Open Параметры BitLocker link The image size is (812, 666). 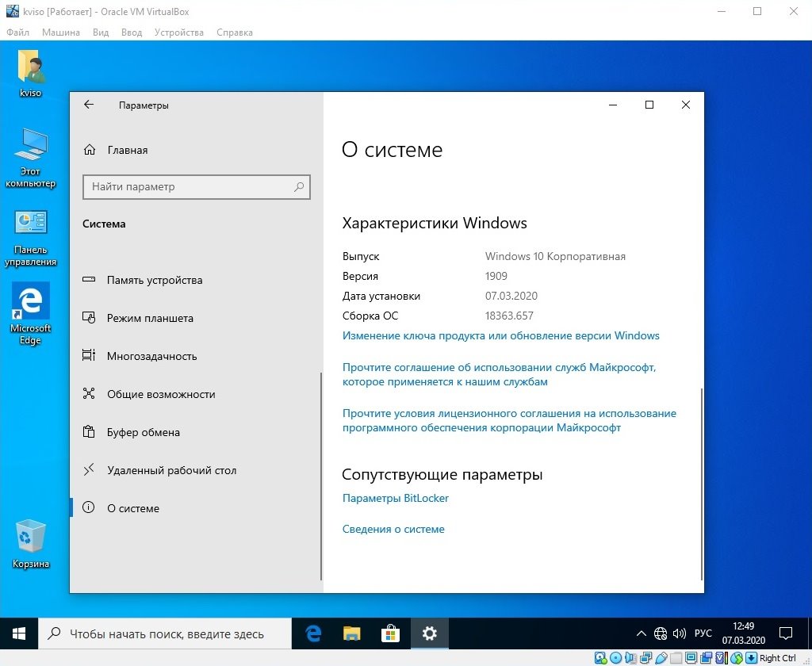[x=396, y=498]
